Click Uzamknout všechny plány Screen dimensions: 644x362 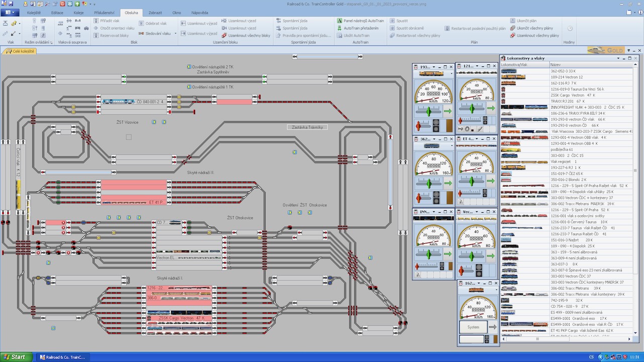pyautogui.click(x=534, y=36)
